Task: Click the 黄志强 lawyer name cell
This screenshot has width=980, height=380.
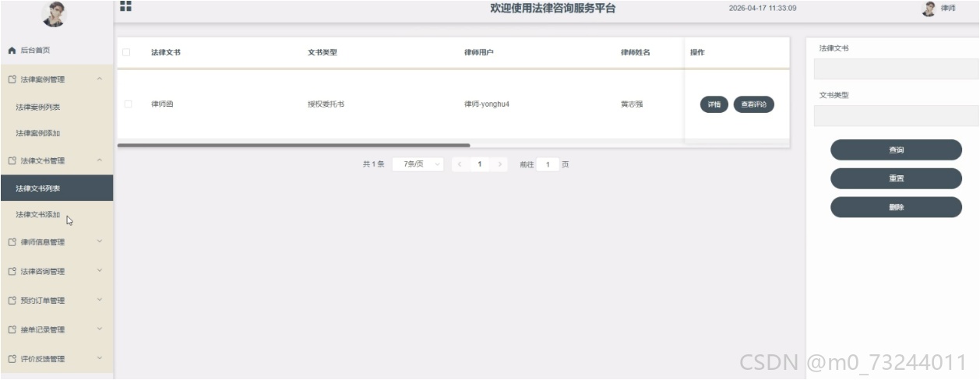Action: pyautogui.click(x=632, y=104)
